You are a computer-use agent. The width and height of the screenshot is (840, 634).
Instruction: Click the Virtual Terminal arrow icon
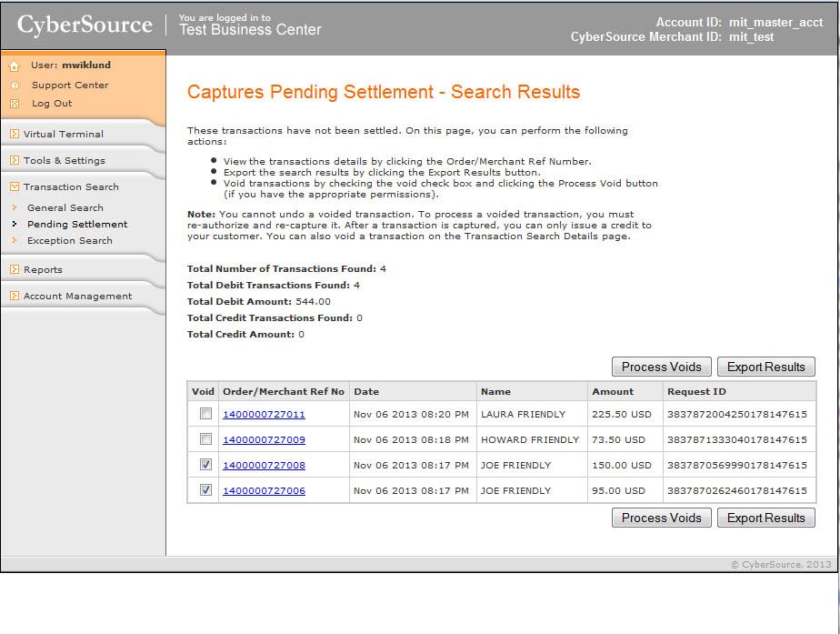pyautogui.click(x=15, y=134)
